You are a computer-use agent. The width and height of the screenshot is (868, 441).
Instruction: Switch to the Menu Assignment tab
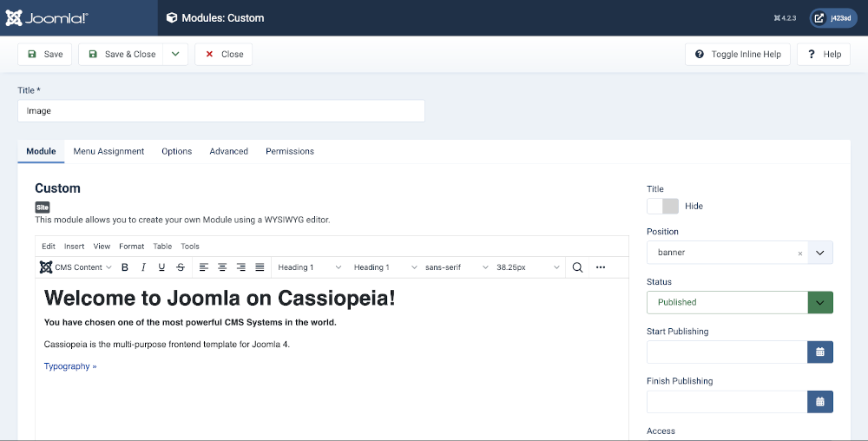[x=108, y=151]
